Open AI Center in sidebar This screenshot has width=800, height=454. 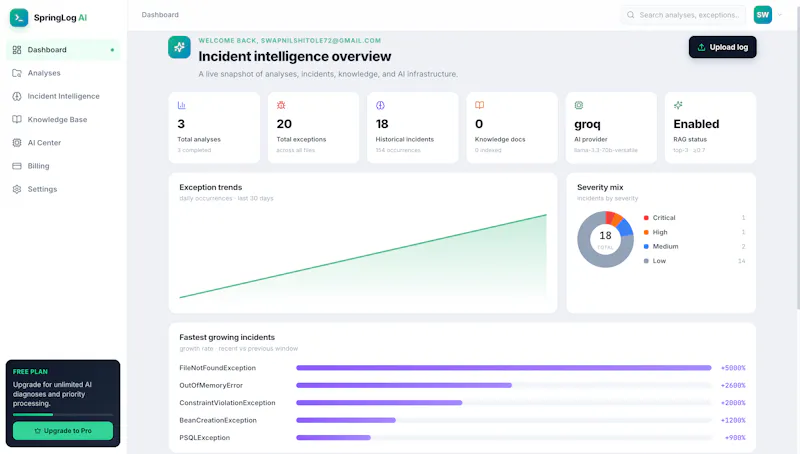(x=63, y=143)
